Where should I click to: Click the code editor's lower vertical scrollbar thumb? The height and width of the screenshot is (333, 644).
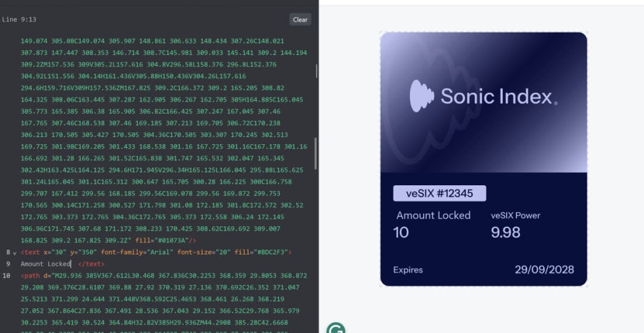pos(315,153)
